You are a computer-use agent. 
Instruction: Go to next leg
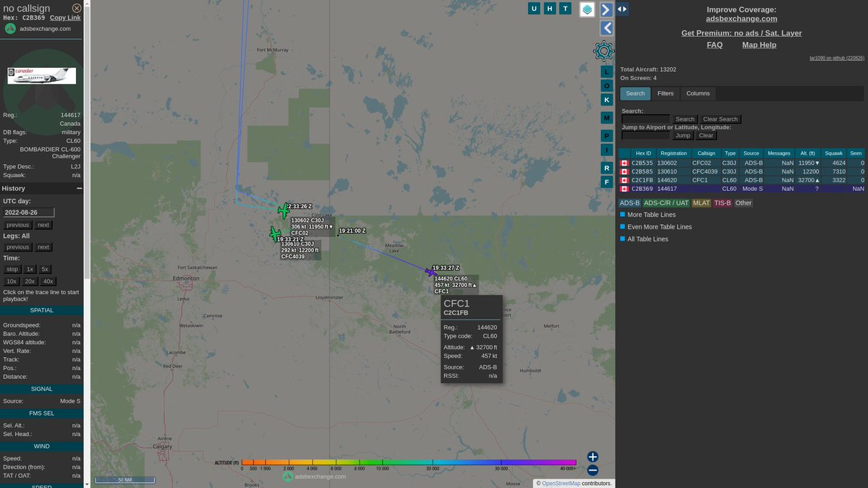click(x=43, y=247)
